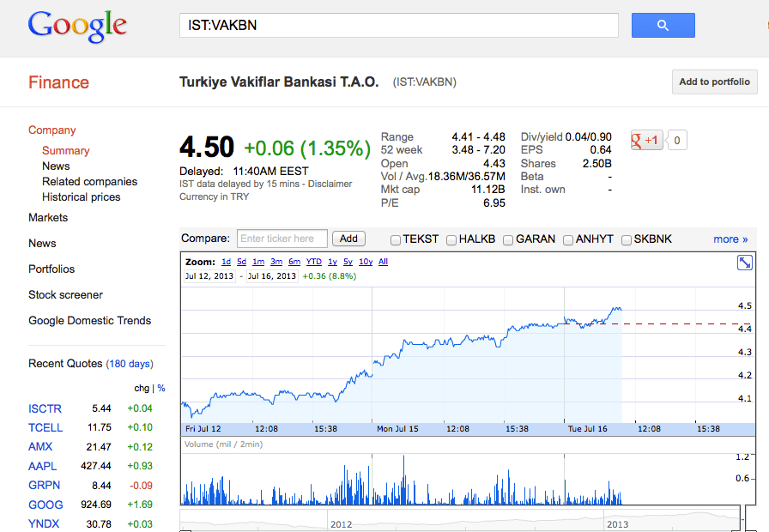The width and height of the screenshot is (769, 532).
Task: Click the Mkt cap 11.12B value
Action: pyautogui.click(x=488, y=190)
